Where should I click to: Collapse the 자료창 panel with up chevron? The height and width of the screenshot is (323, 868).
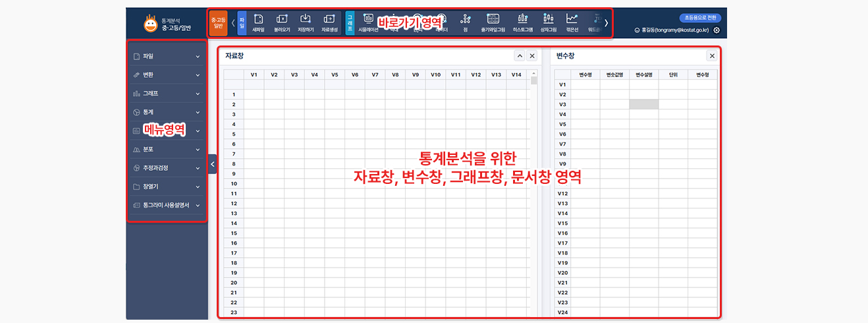point(519,56)
